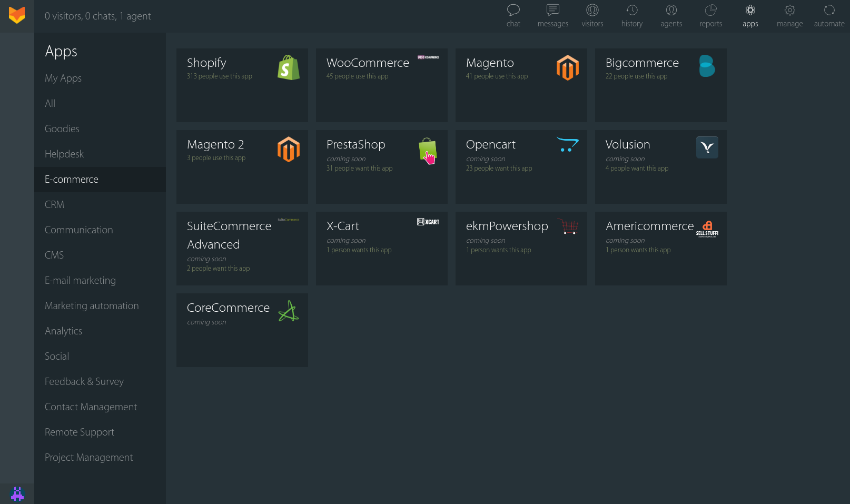
Task: Open the Volusion app card
Action: coord(660,167)
